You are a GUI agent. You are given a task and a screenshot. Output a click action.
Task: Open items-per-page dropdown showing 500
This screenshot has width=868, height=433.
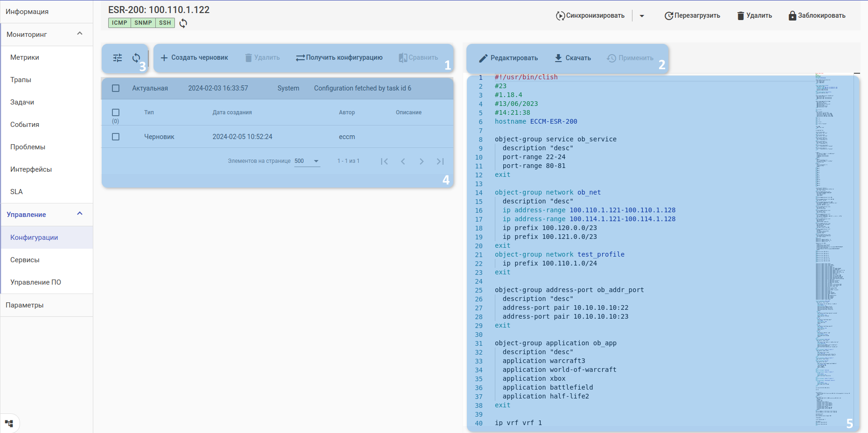click(x=307, y=161)
